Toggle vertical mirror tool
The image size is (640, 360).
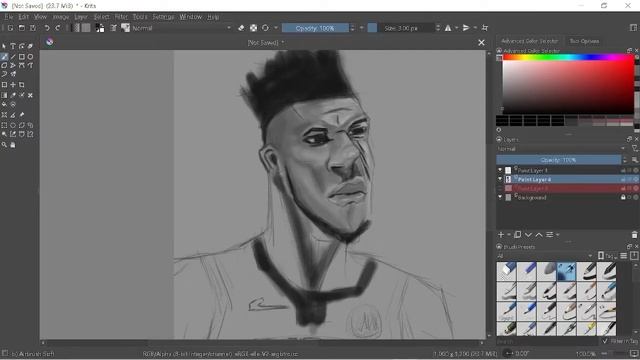pos(466,28)
